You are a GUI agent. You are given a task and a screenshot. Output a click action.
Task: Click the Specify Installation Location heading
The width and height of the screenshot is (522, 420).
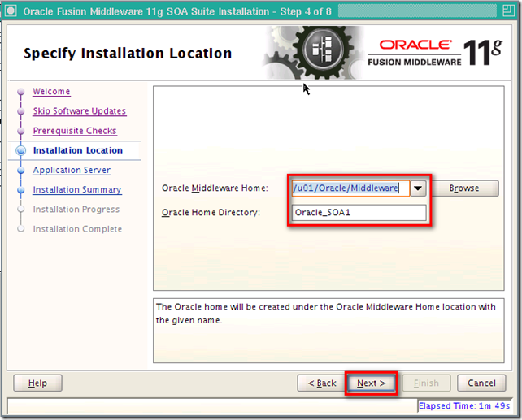tap(128, 54)
